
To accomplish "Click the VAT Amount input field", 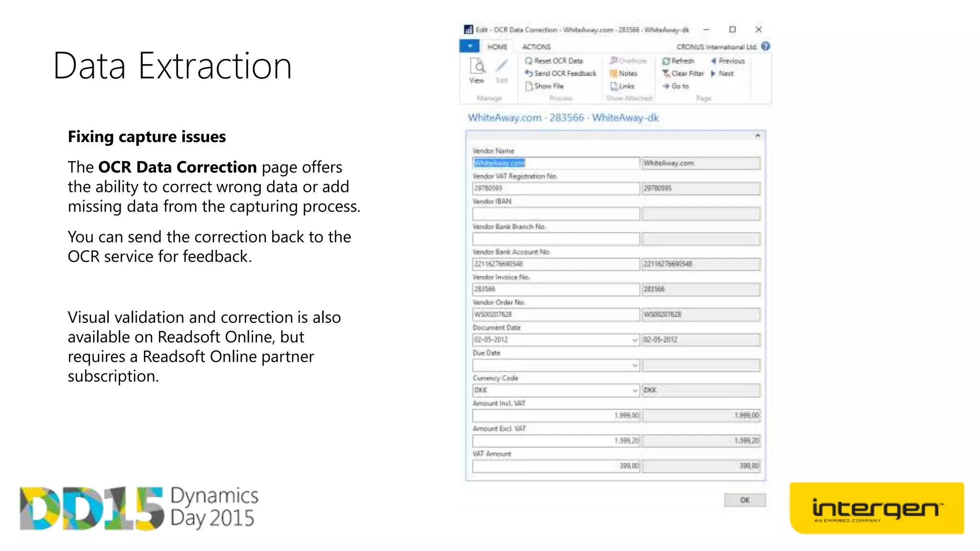I will [556, 466].
